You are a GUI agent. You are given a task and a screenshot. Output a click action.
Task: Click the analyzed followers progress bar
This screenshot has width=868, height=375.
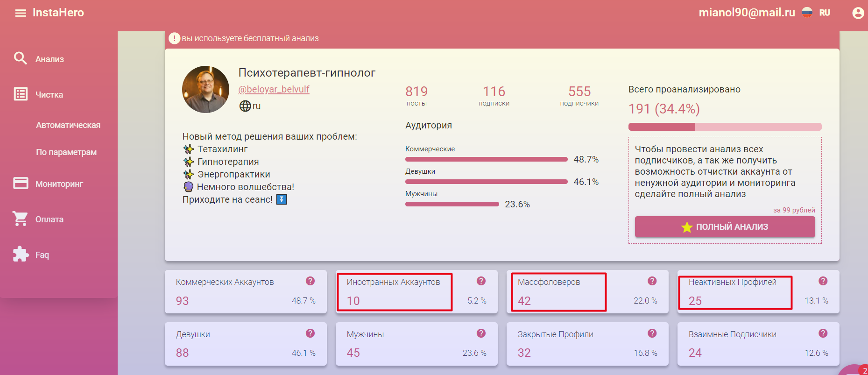click(x=725, y=127)
